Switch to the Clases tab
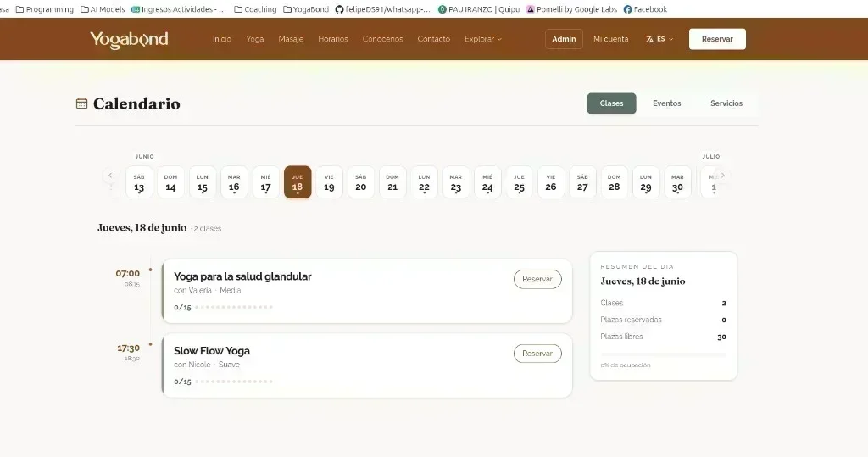Image resolution: width=868 pixels, height=457 pixels. click(611, 103)
